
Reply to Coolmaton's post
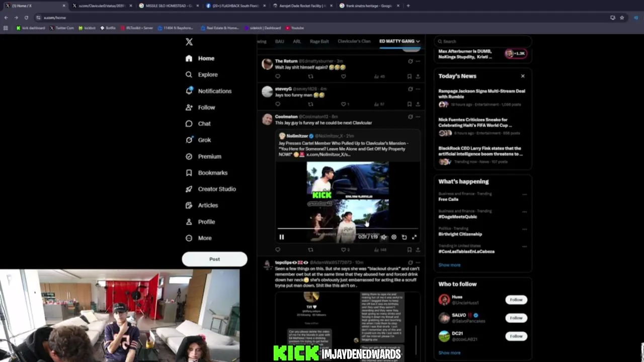click(x=278, y=249)
